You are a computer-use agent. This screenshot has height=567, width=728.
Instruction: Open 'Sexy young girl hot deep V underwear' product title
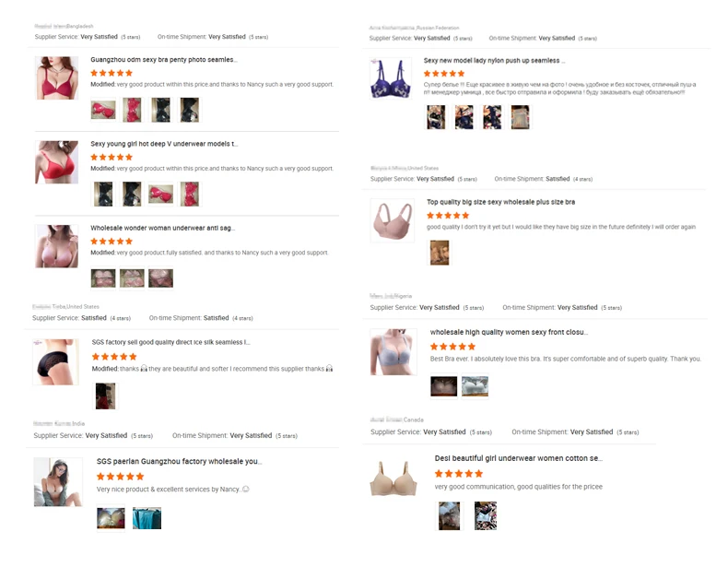click(x=164, y=144)
